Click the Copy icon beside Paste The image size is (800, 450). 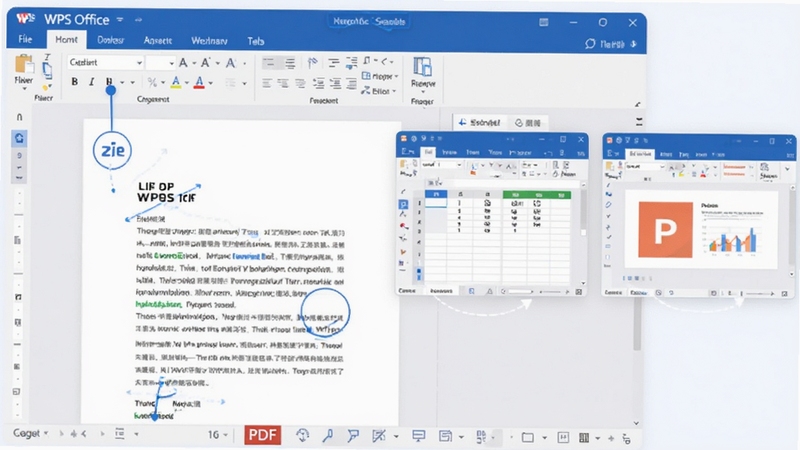point(47,70)
